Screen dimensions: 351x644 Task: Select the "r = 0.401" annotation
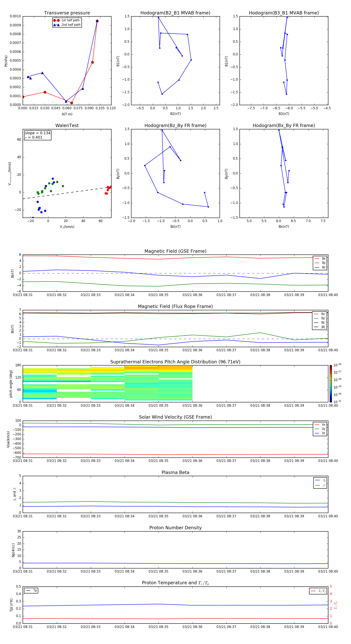pyautogui.click(x=34, y=137)
